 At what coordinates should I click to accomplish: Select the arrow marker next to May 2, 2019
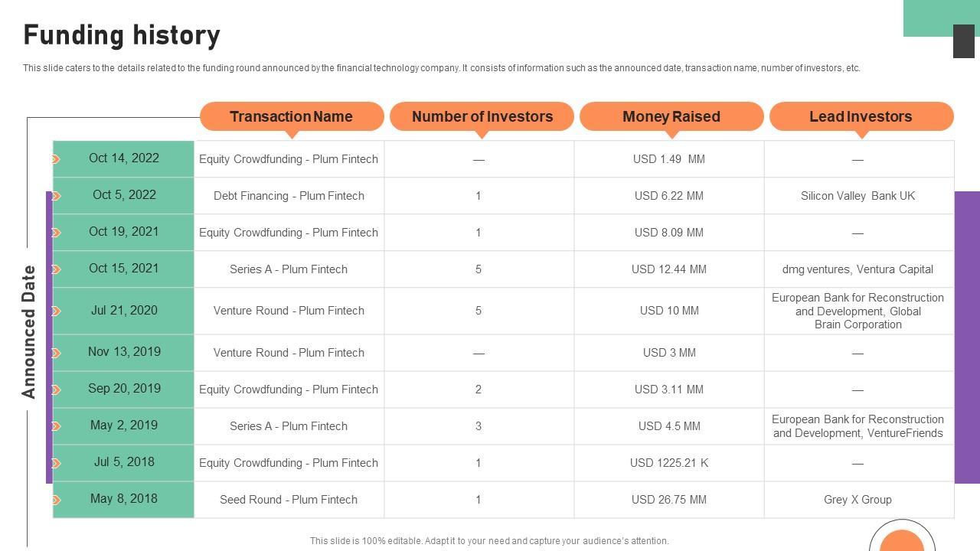(56, 426)
